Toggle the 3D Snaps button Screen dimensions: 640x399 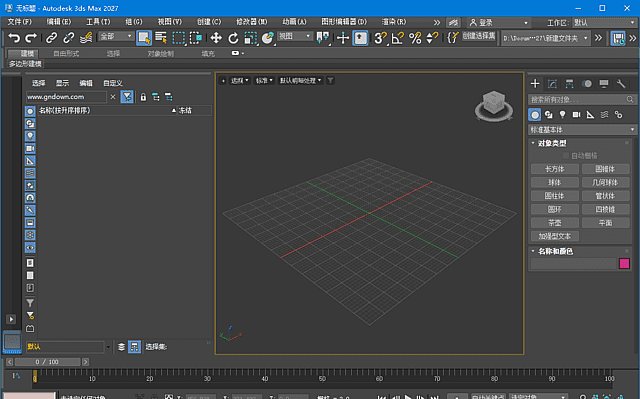tap(380, 38)
